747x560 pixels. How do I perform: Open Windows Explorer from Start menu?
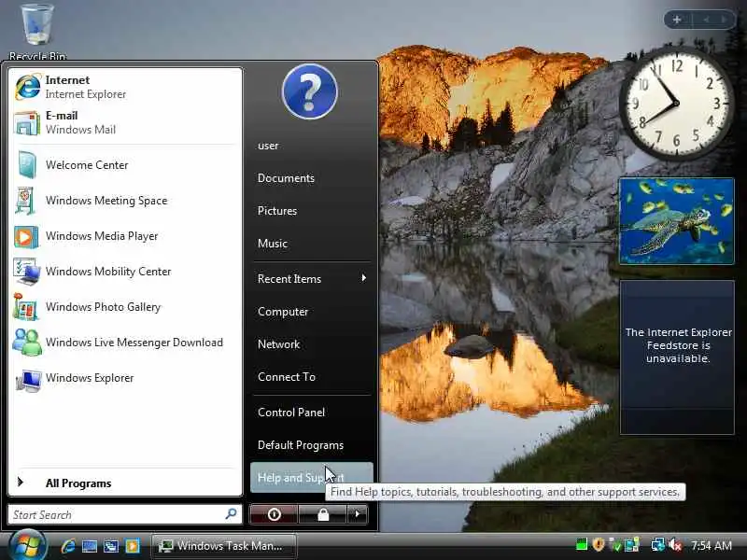click(125, 378)
